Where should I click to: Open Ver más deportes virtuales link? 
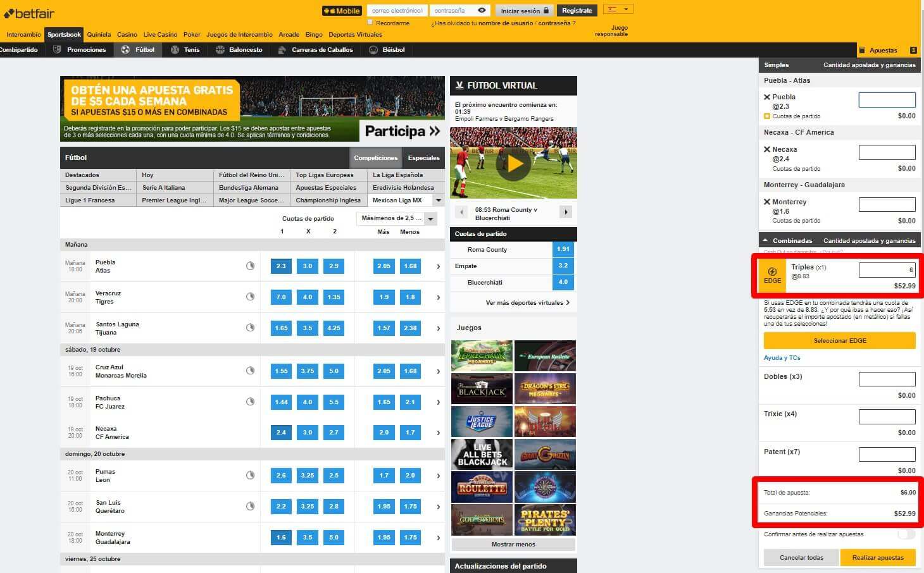click(527, 303)
